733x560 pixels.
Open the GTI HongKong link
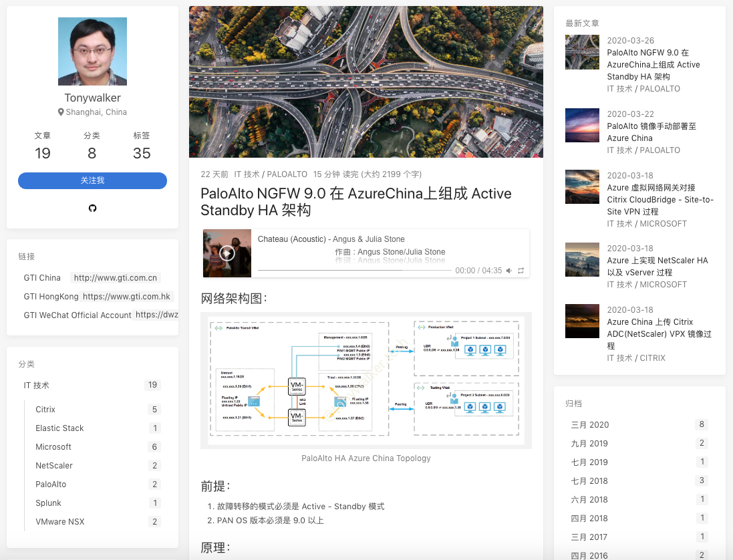click(x=51, y=297)
